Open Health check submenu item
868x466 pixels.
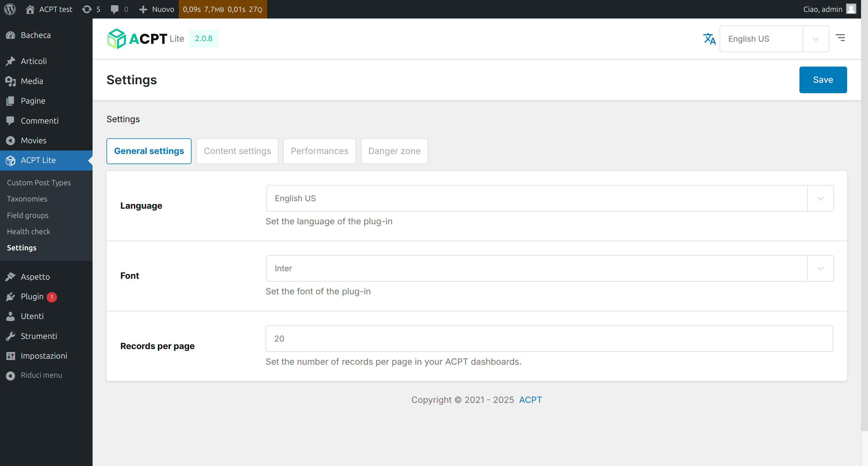[29, 231]
